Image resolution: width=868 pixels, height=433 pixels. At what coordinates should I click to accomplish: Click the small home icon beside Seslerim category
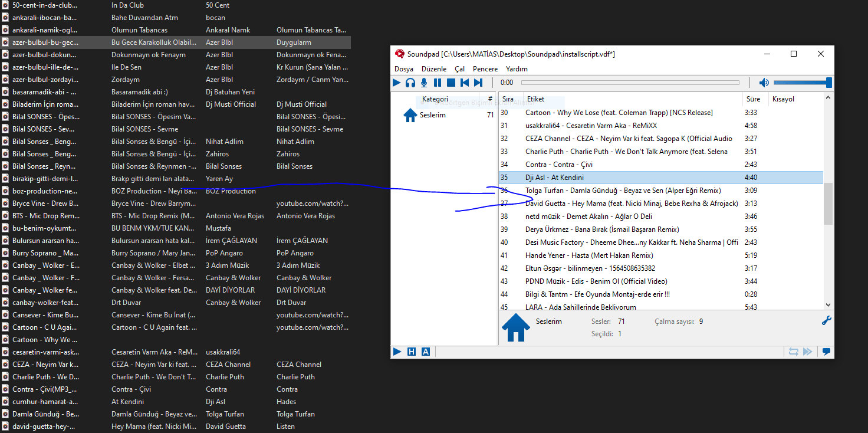pos(410,115)
